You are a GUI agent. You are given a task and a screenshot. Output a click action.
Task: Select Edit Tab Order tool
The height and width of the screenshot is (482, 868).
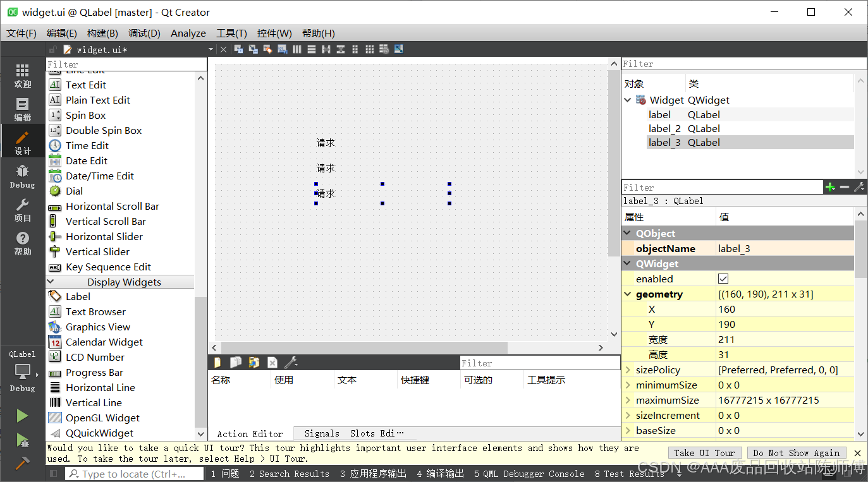point(283,49)
